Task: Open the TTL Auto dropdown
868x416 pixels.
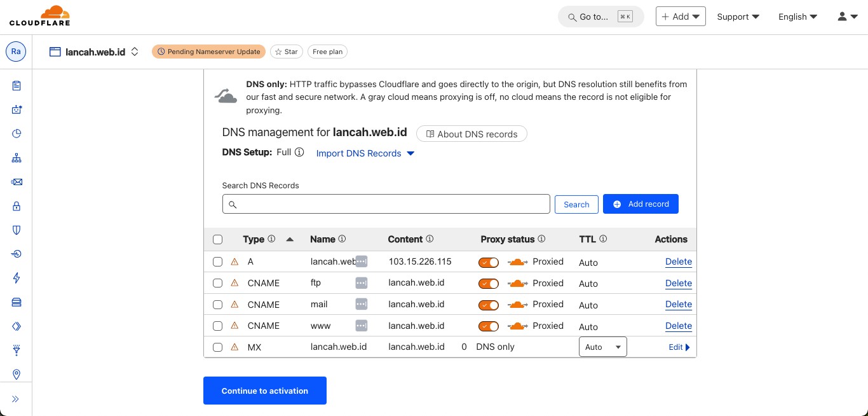Action: [602, 347]
